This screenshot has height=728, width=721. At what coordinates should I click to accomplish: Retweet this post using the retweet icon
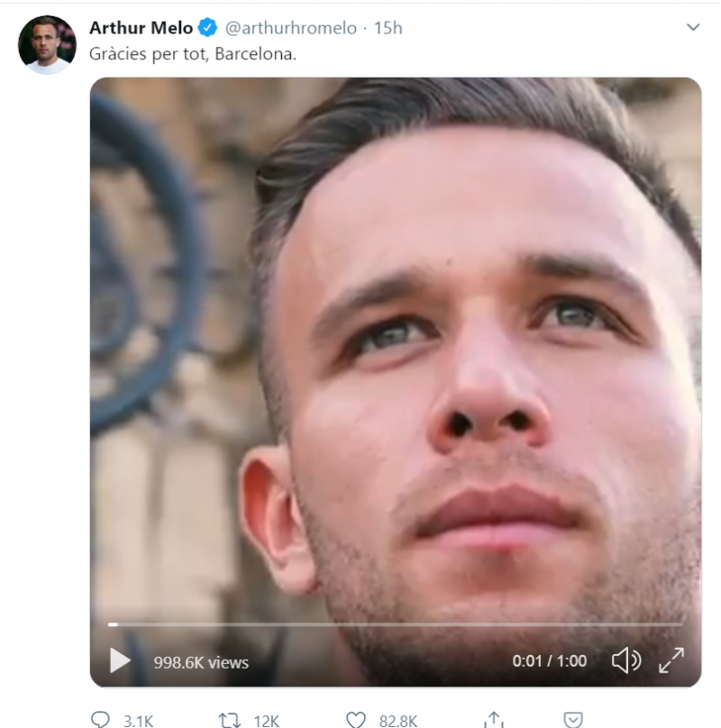[x=230, y=720]
